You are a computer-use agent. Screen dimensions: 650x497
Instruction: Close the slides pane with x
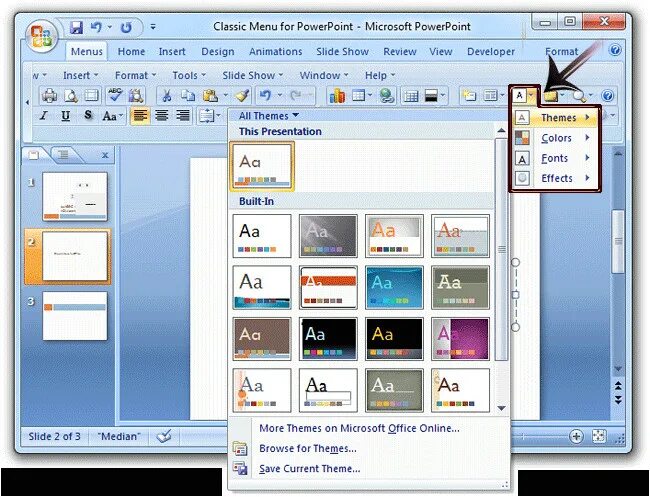pyautogui.click(x=105, y=155)
